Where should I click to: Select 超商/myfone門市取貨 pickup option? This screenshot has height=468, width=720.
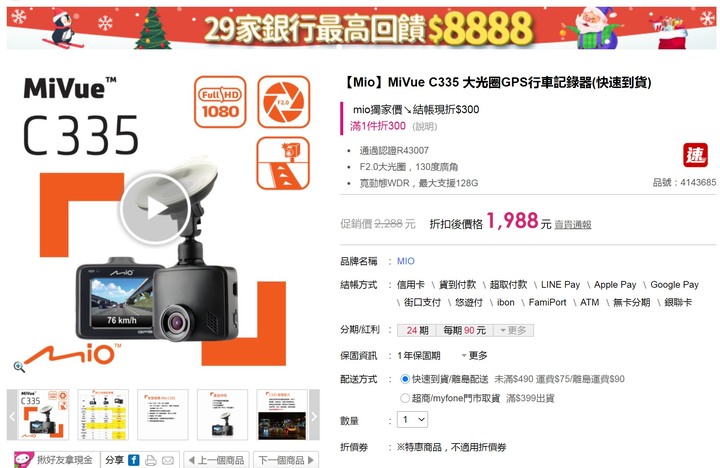405,398
